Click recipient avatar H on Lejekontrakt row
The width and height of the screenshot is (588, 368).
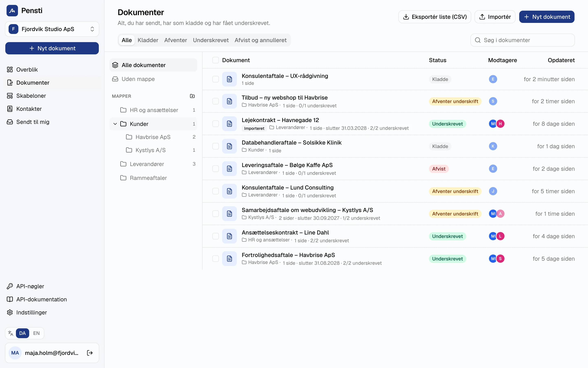coord(500,124)
